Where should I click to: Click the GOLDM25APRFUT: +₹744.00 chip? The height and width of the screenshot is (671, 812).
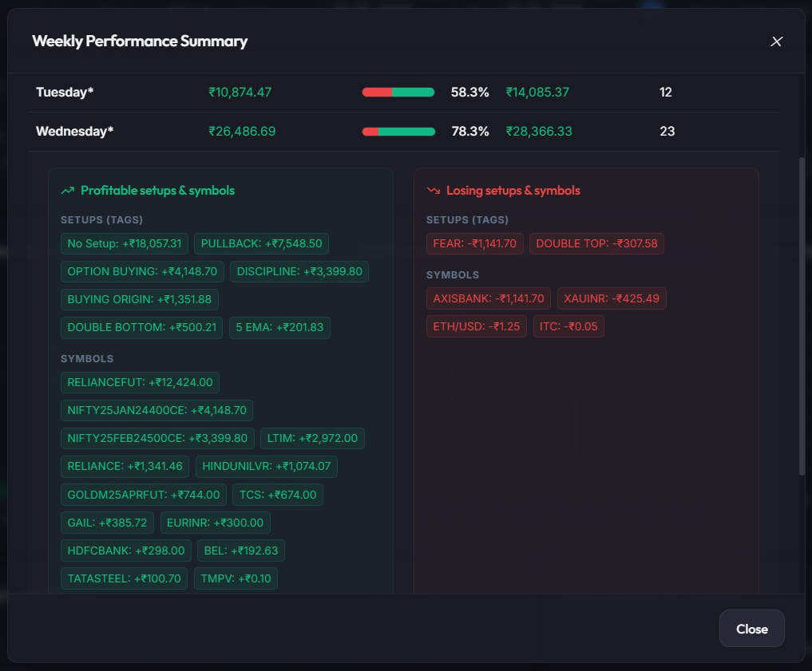pyautogui.click(x=144, y=495)
